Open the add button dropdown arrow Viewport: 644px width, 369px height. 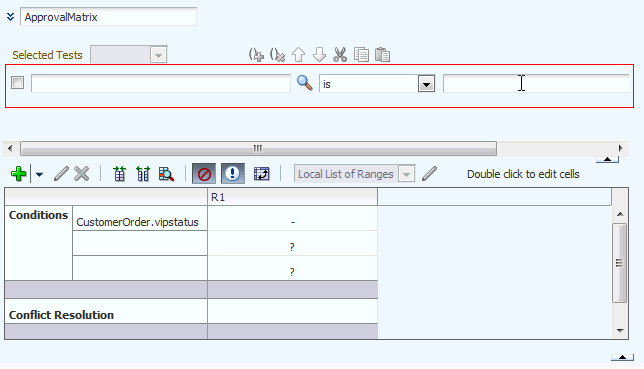pos(39,174)
